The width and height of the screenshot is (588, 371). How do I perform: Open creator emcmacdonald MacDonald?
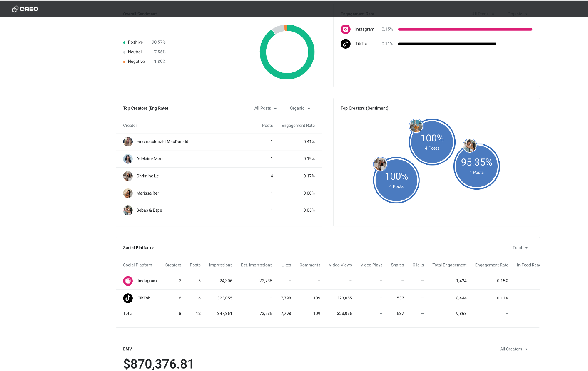point(162,141)
